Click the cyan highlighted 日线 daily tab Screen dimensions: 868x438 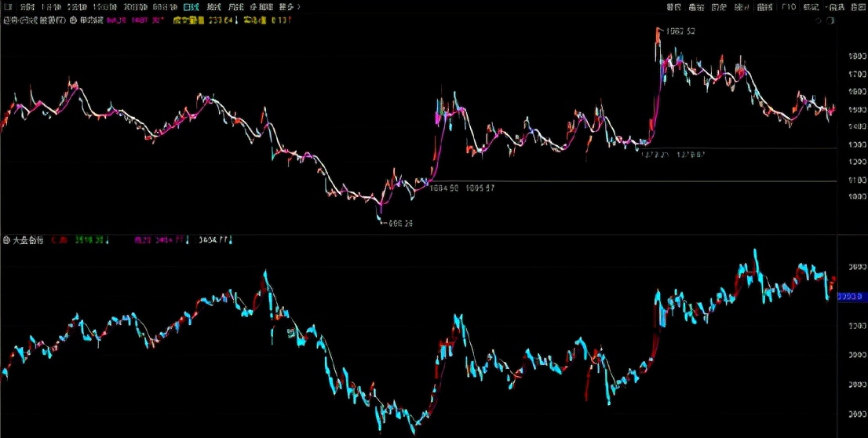[x=191, y=8]
